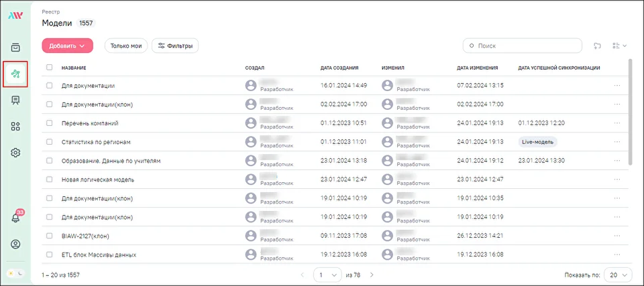Open the list view mode dropdown
Screen dimensions: 644x286
(x=620, y=46)
